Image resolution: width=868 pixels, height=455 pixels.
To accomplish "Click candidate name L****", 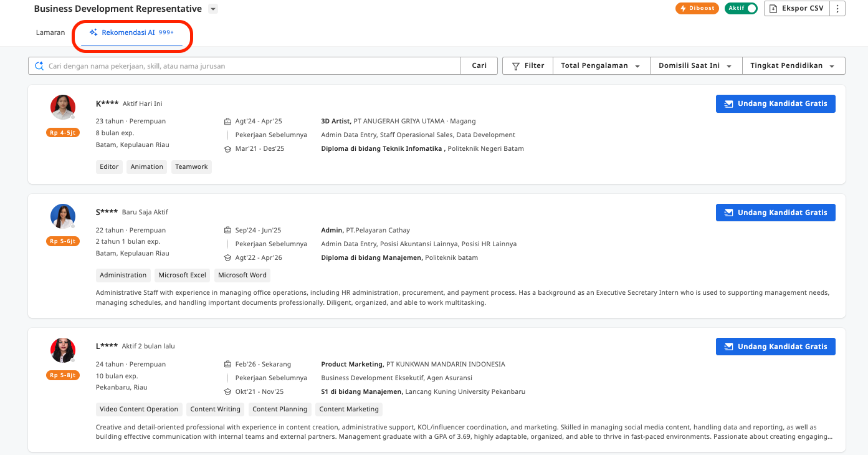I will 107,347.
